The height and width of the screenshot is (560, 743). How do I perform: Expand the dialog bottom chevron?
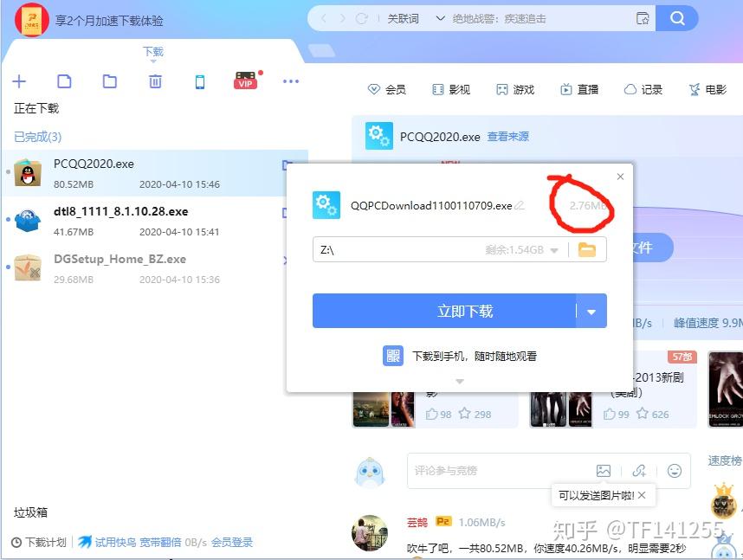click(x=460, y=382)
